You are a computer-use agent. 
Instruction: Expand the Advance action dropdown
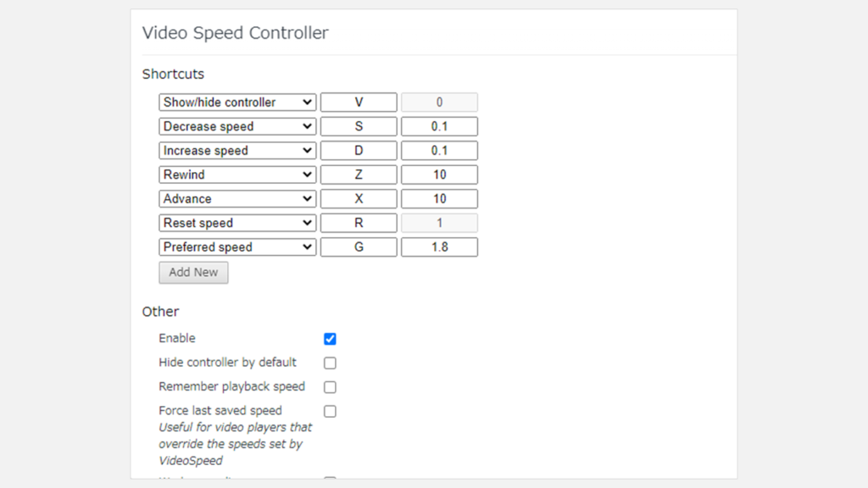click(x=237, y=199)
